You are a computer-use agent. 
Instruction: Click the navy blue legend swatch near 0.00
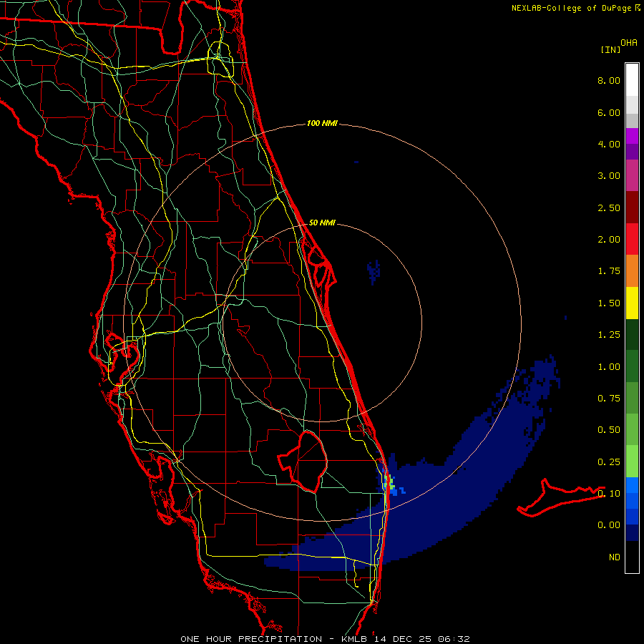(x=632, y=532)
